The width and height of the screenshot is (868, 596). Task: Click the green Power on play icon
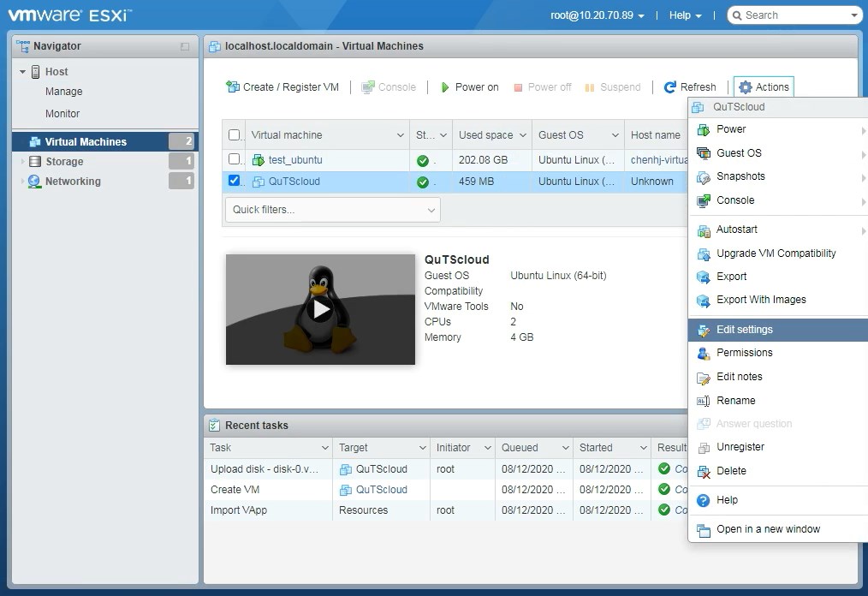point(445,87)
